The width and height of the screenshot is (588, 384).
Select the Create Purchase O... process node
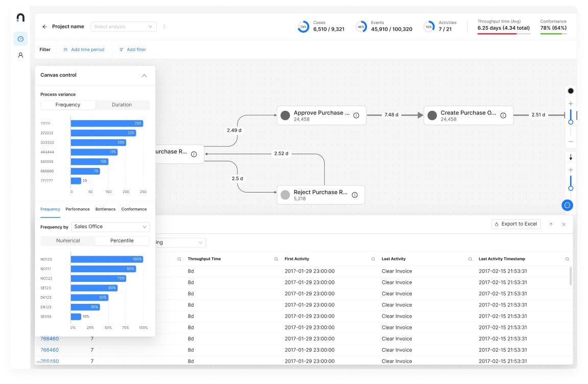tap(469, 115)
